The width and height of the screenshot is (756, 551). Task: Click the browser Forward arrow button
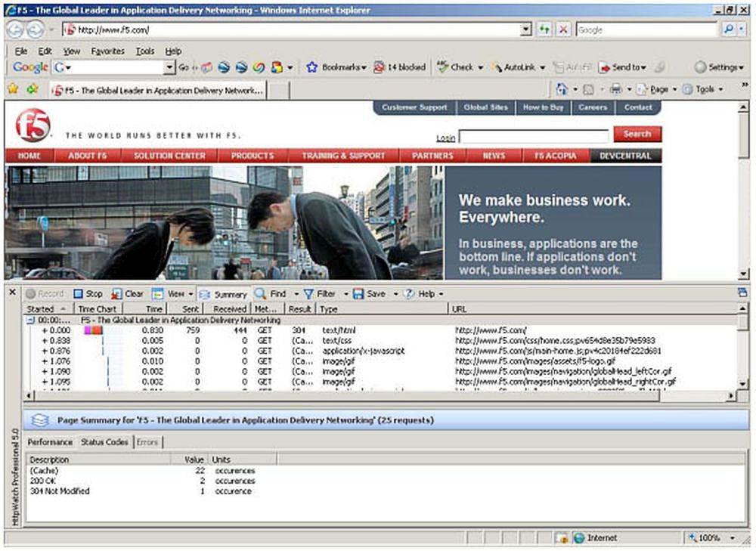pyautogui.click(x=35, y=30)
